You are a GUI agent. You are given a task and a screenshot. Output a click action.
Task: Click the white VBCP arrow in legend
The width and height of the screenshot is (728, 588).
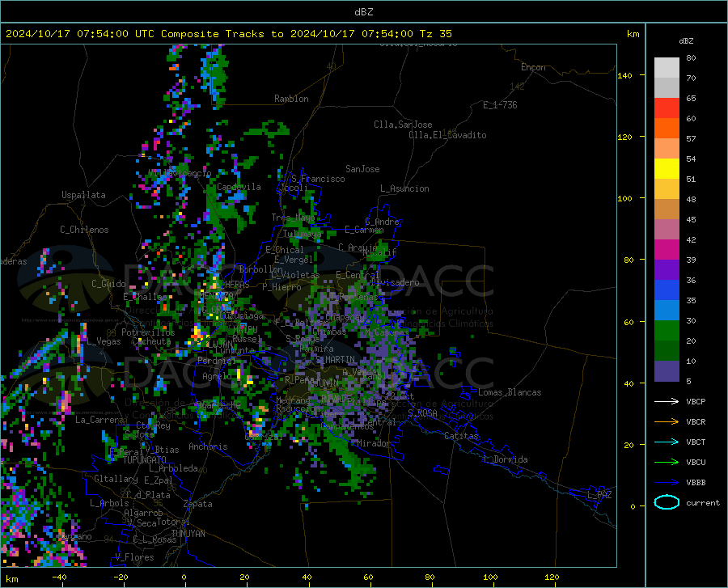667,401
